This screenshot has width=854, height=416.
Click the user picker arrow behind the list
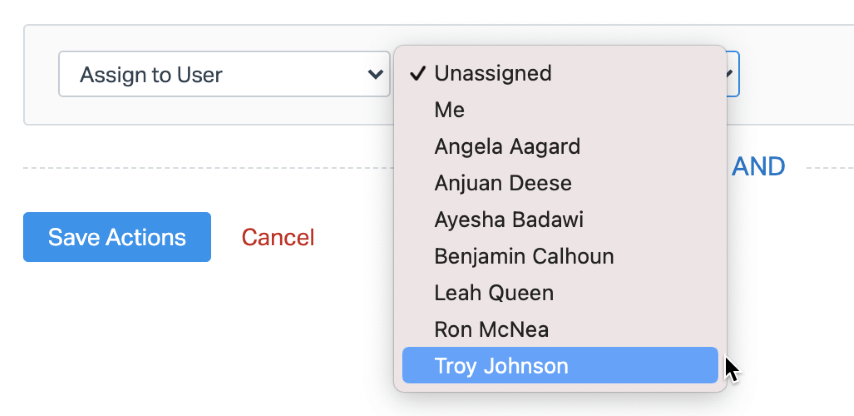[x=731, y=74]
